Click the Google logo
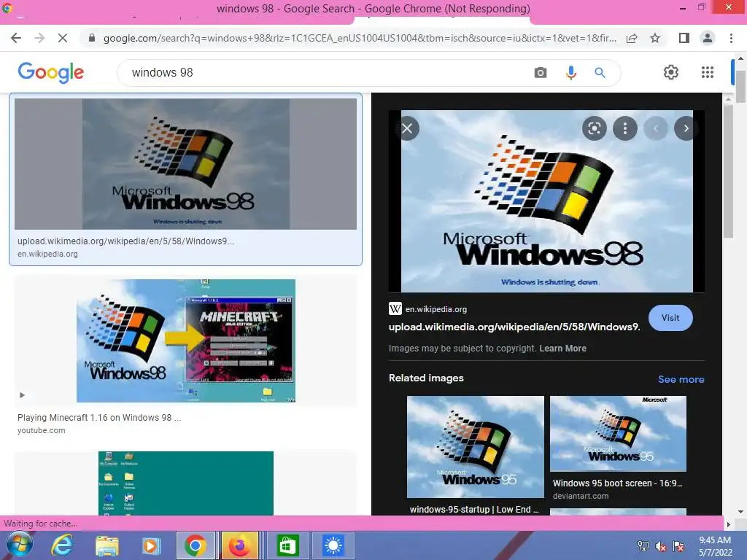 point(51,72)
